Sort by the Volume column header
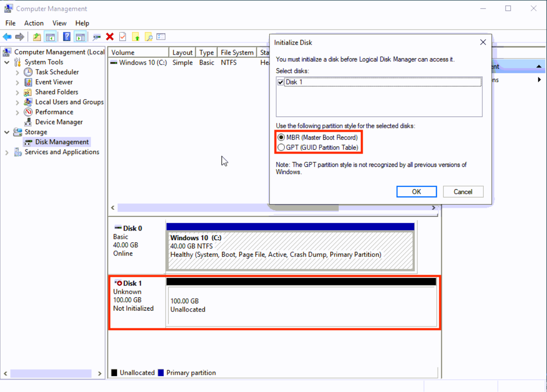This screenshot has width=547, height=392. [x=138, y=52]
